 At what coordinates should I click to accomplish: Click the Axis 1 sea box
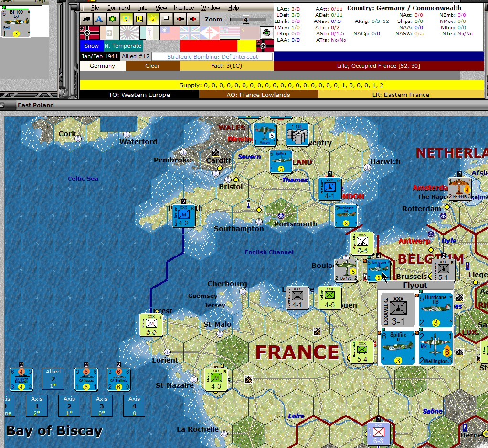coord(37,406)
